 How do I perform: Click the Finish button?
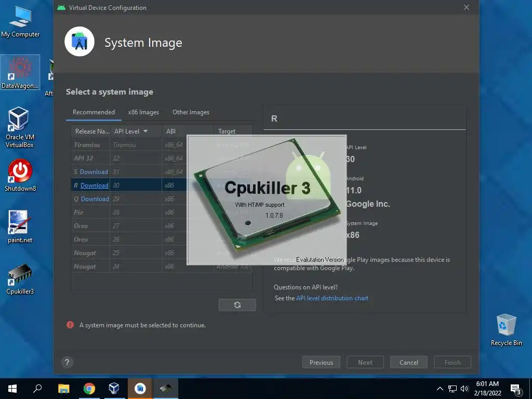tap(453, 362)
